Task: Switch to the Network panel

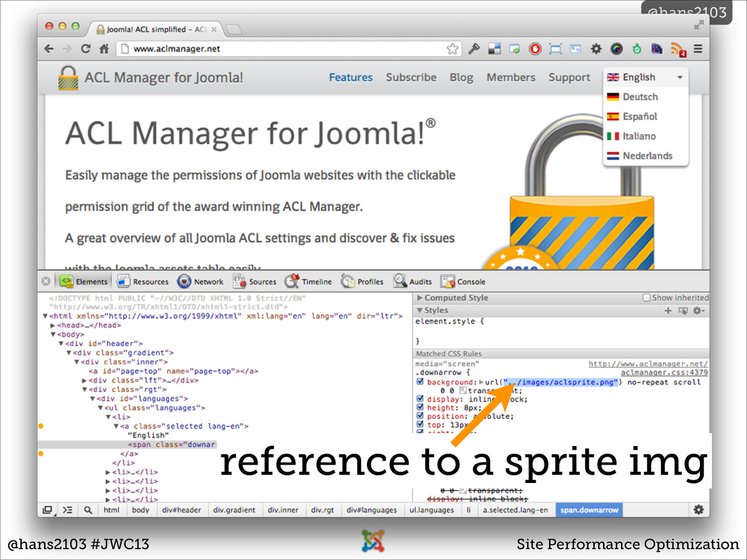Action: [200, 281]
